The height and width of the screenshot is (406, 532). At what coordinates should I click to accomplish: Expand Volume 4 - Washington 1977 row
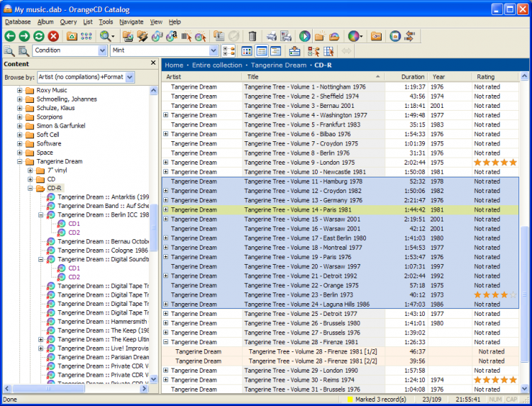[165, 115]
